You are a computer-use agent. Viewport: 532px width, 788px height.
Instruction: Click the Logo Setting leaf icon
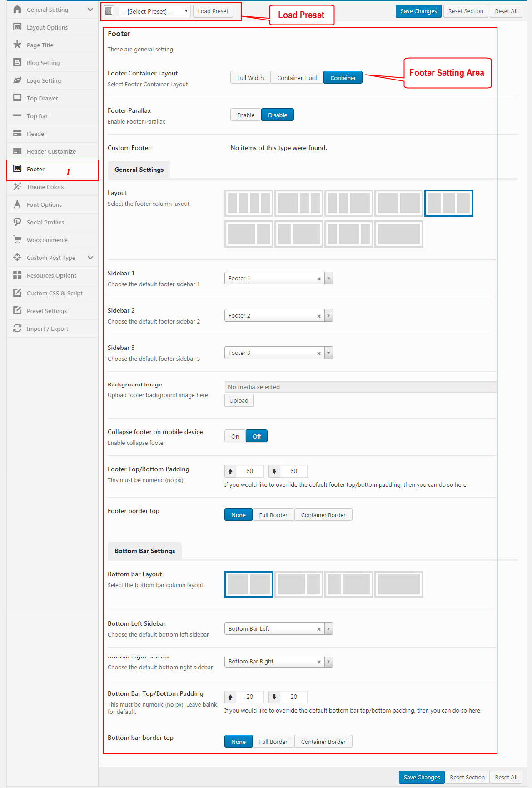click(17, 80)
